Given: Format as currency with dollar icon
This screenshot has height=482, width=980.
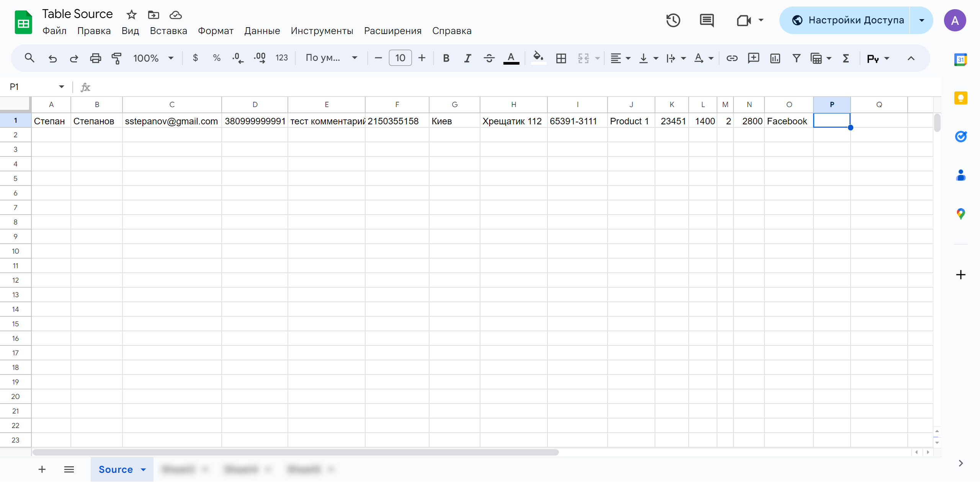Looking at the screenshot, I should click(195, 58).
